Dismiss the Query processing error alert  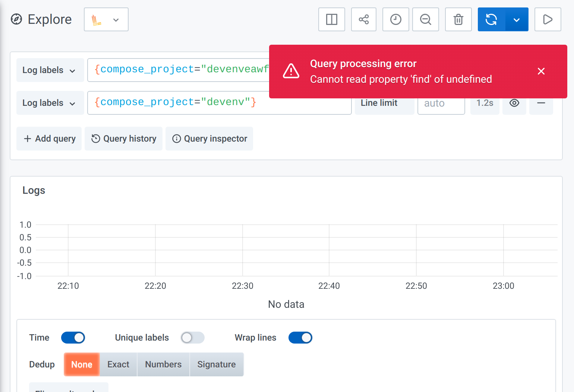541,71
